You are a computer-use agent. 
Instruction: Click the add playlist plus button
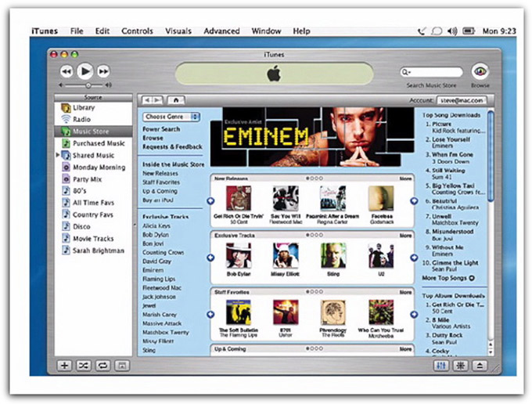click(64, 366)
